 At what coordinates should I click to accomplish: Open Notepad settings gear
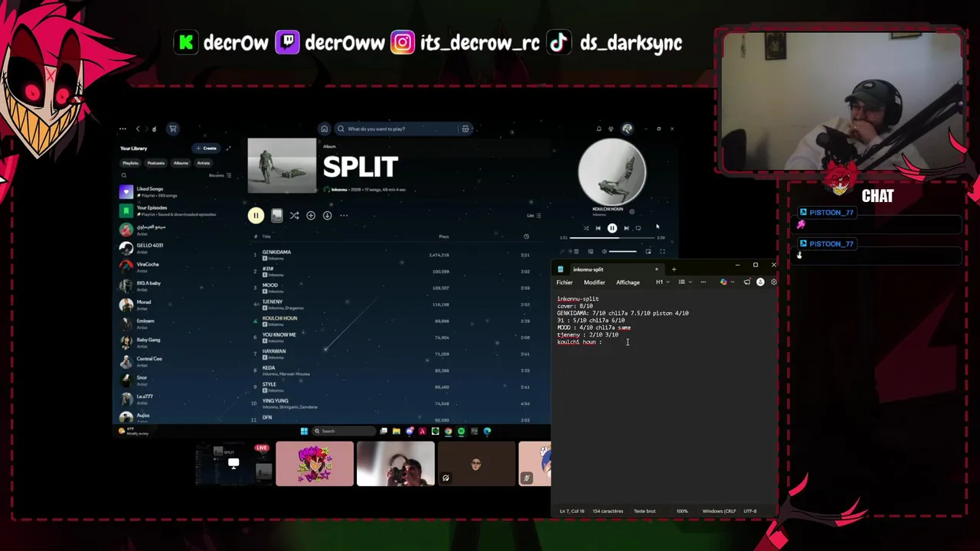[773, 282]
